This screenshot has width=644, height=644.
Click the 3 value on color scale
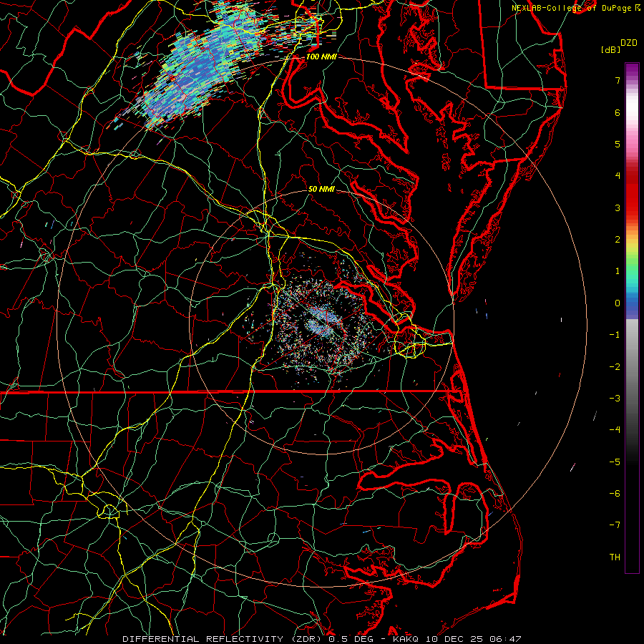click(x=618, y=208)
